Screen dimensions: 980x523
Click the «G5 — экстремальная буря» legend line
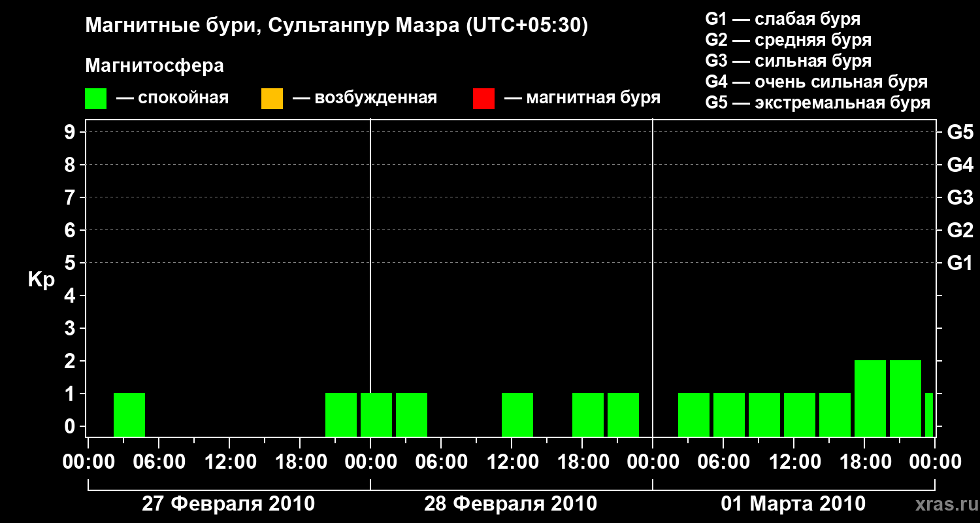(x=818, y=103)
